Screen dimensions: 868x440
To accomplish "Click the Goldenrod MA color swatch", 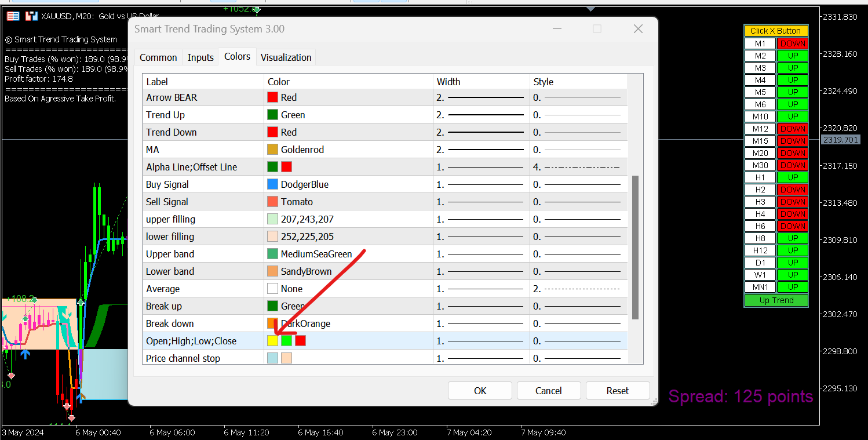I will coord(272,150).
